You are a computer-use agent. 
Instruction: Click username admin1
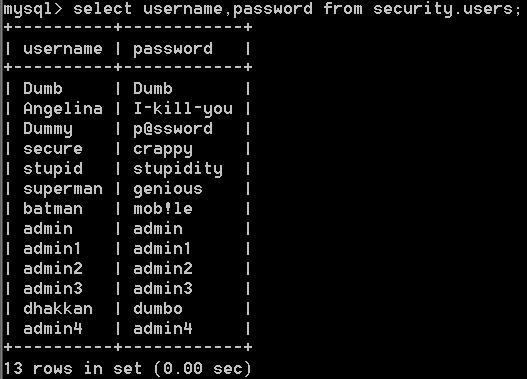point(52,249)
